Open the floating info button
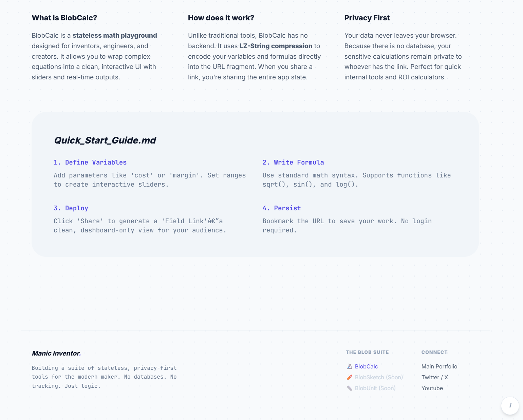Image resolution: width=523 pixels, height=420 pixels. pyautogui.click(x=510, y=406)
